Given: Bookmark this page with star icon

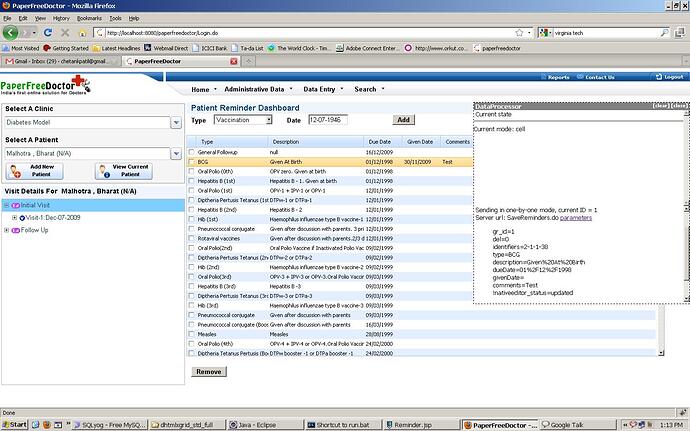Looking at the screenshot, I should [519, 33].
